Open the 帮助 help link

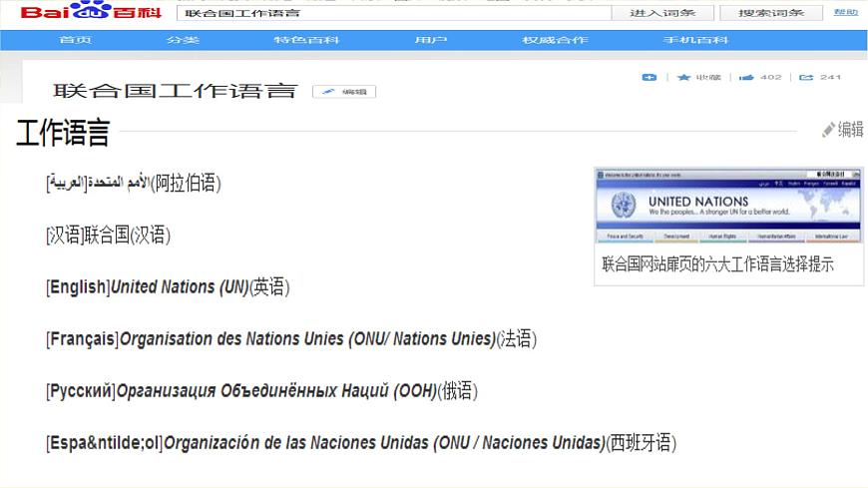[x=845, y=12]
